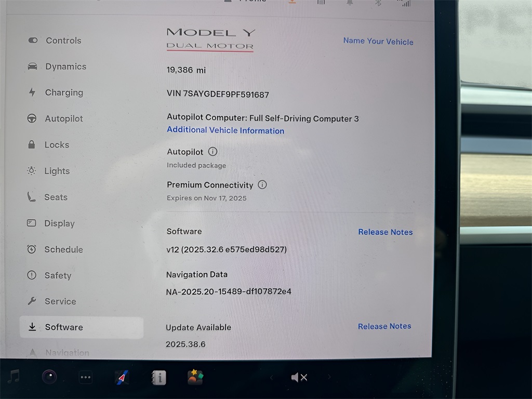Go to the Autopilot settings section
Screen dimensions: 532x399
tap(63, 118)
